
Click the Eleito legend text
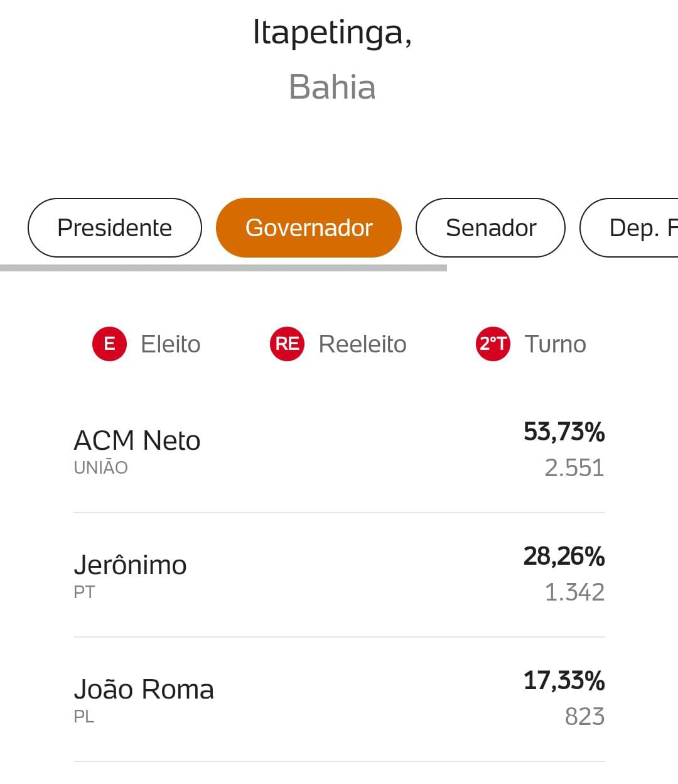tap(170, 344)
